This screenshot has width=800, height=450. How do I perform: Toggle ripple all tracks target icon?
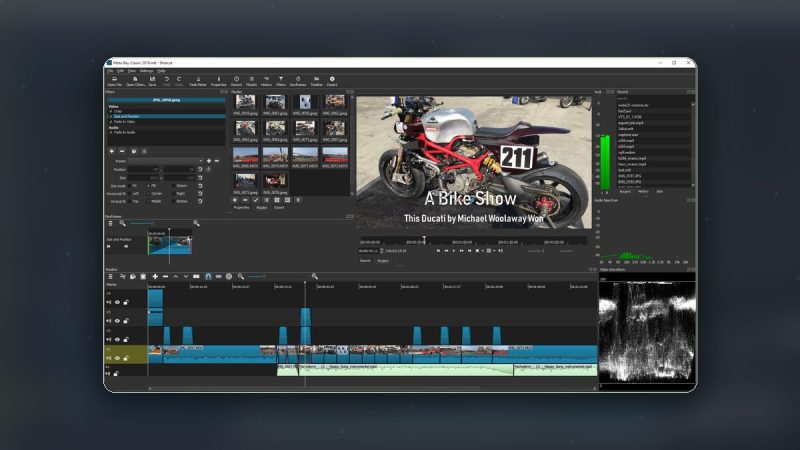pos(229,276)
